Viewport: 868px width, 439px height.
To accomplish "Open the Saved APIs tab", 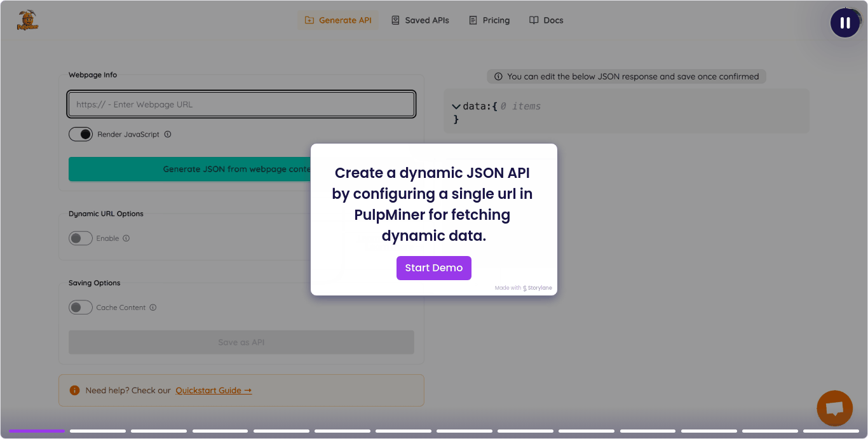I will pos(420,20).
